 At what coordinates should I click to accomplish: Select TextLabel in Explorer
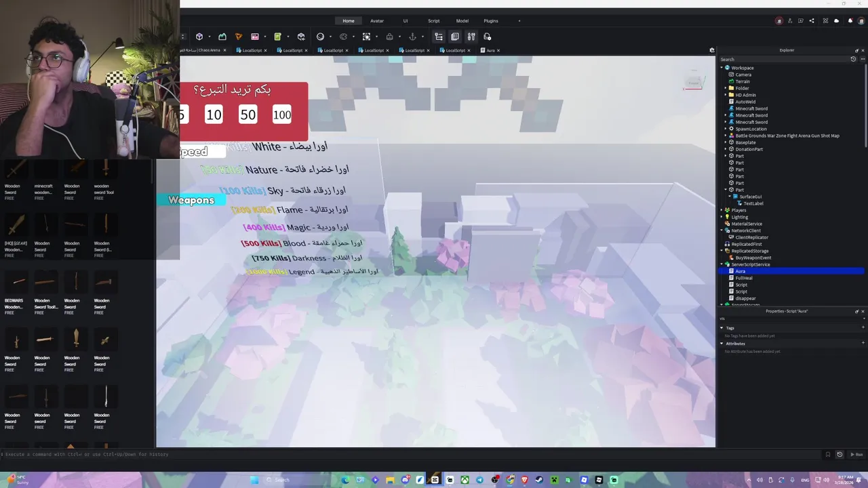click(753, 203)
